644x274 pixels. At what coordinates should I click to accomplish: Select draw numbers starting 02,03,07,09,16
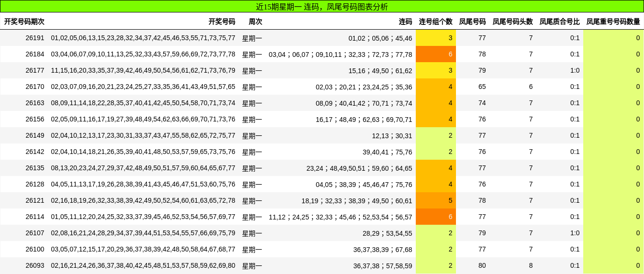[x=143, y=87]
